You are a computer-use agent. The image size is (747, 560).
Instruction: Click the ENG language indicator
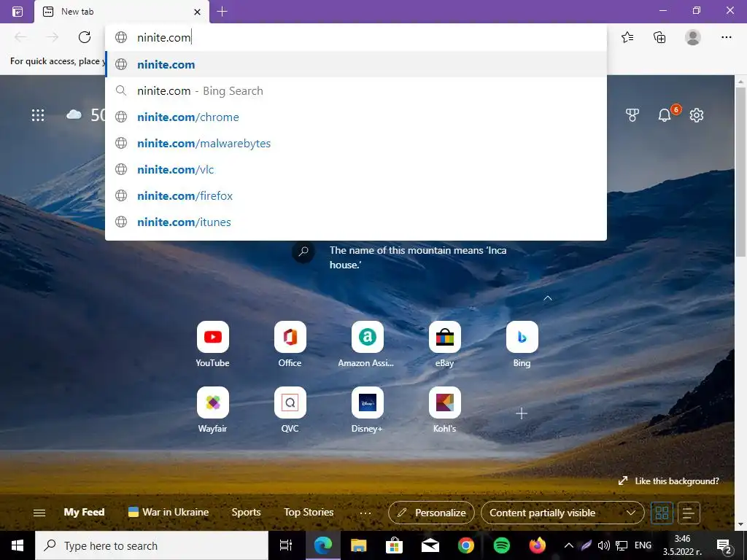coord(643,545)
